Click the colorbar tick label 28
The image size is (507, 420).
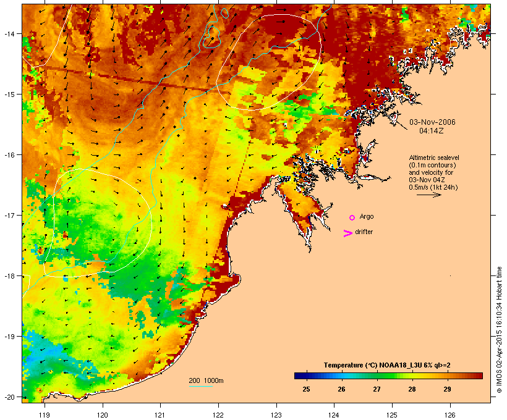pos(412,389)
